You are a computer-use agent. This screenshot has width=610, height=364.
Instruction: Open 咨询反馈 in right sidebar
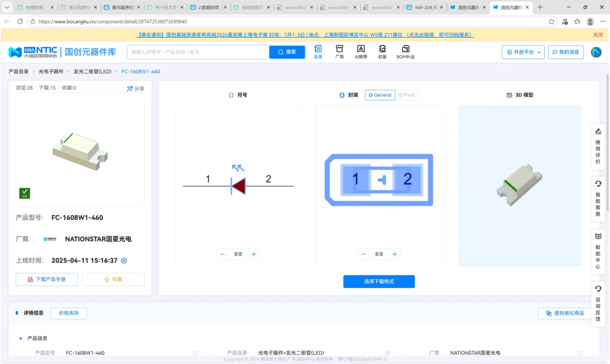point(598,304)
